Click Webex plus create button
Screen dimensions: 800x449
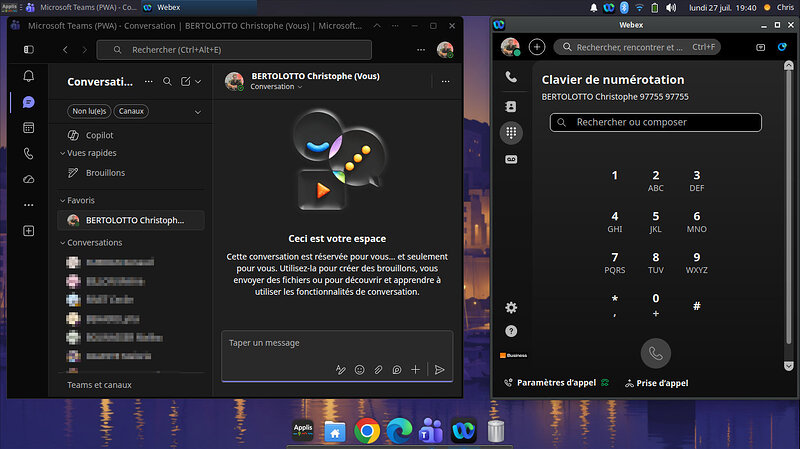(537, 47)
